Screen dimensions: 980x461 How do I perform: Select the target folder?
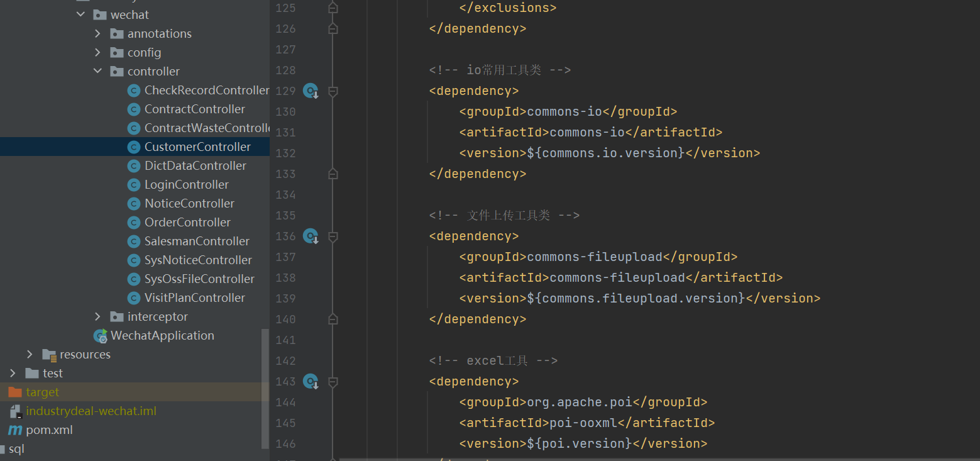pos(42,392)
